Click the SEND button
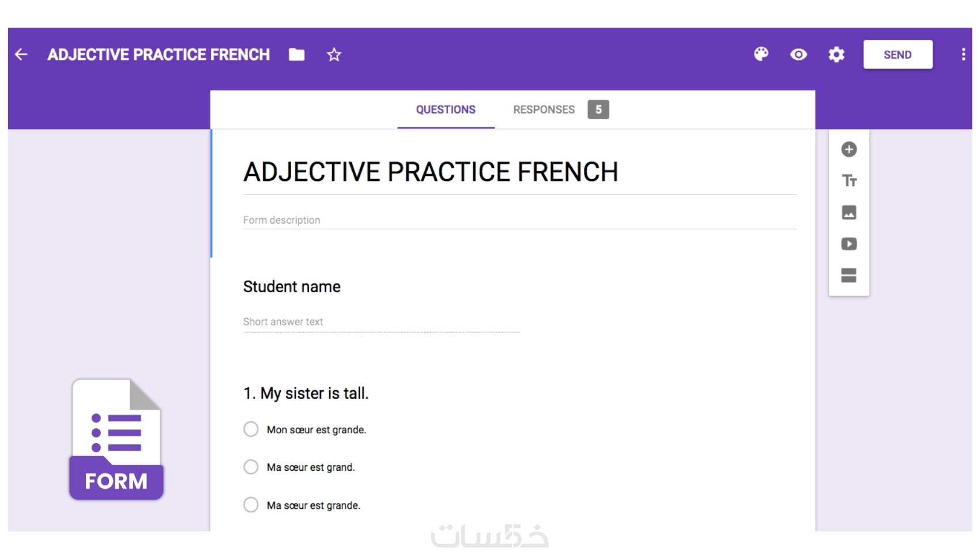980x559 pixels. coord(898,55)
